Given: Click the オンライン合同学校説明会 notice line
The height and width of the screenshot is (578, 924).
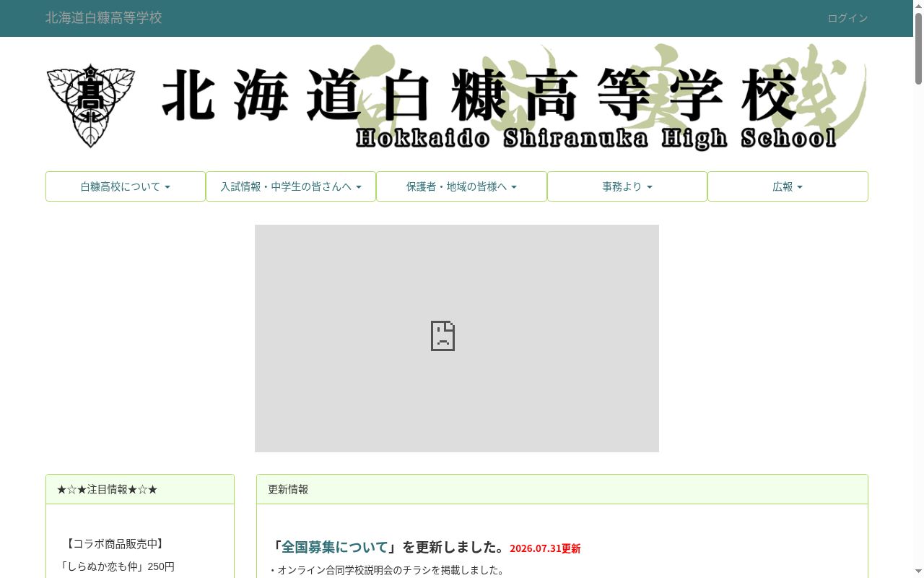Looking at the screenshot, I should click(386, 570).
